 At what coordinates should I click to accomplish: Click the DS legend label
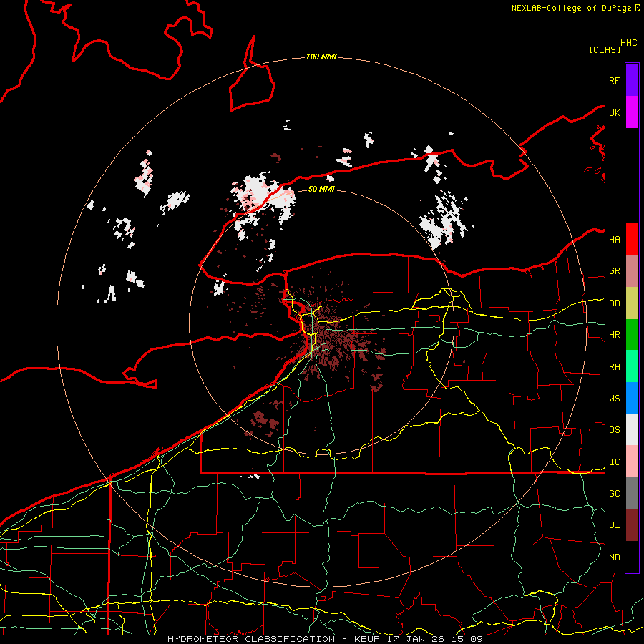614,430
